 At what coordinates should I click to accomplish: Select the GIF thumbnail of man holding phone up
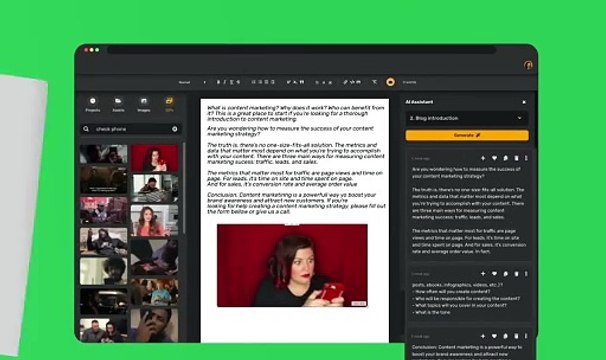[x=155, y=325]
